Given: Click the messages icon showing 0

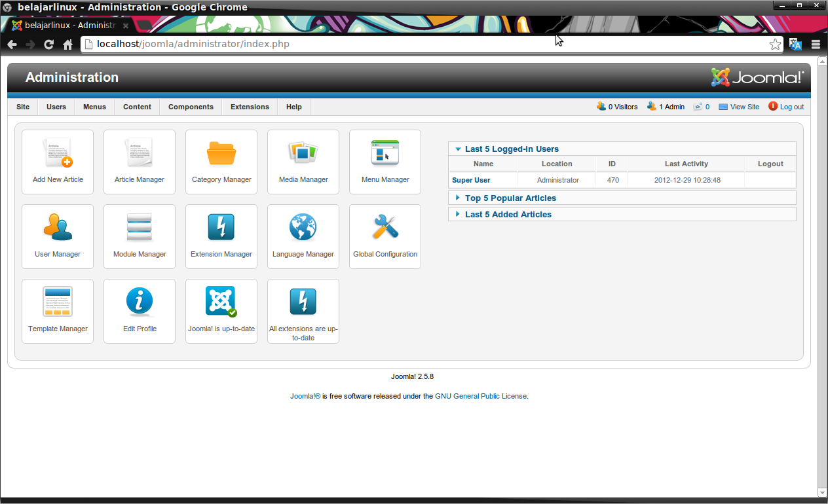Looking at the screenshot, I should tap(702, 107).
